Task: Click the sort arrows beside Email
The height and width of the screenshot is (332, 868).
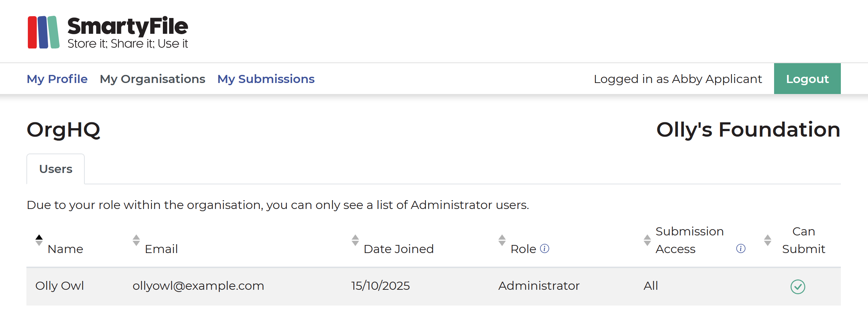Action: click(136, 240)
